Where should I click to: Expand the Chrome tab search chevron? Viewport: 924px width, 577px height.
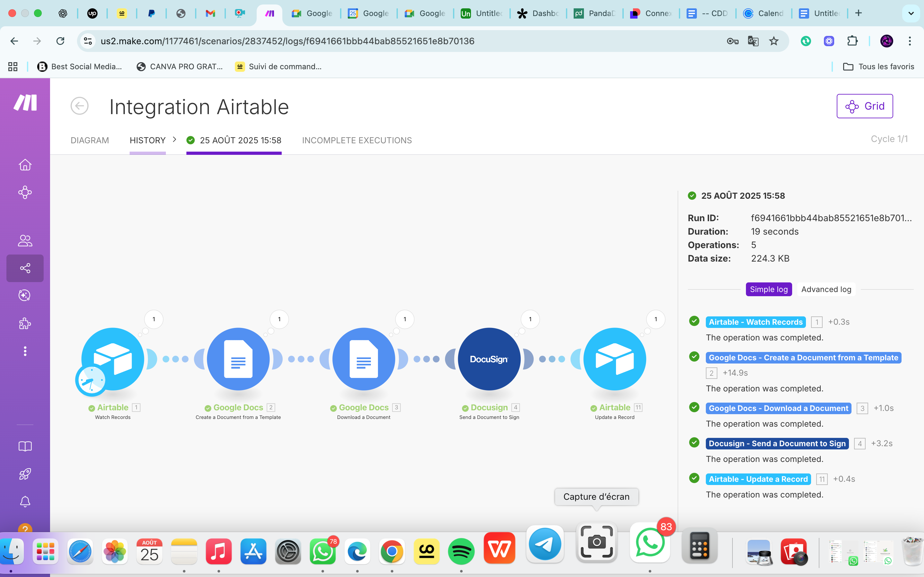tap(911, 13)
